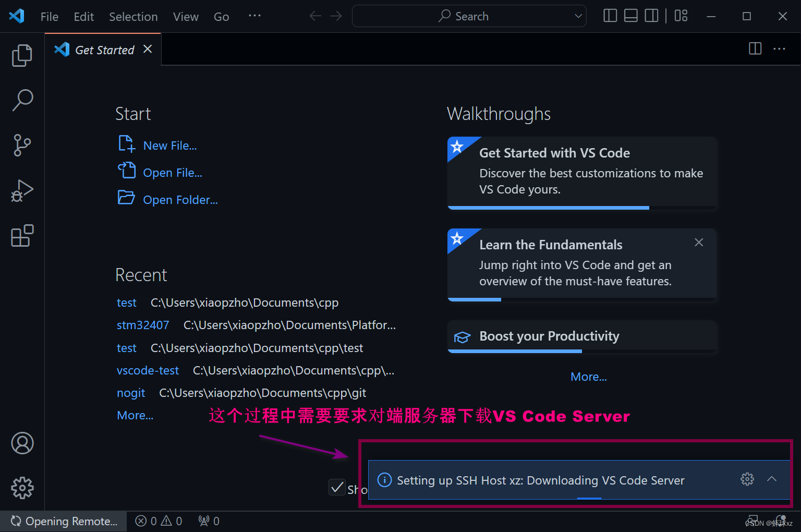
Task: Open the Accounts menu icon
Action: 22,443
